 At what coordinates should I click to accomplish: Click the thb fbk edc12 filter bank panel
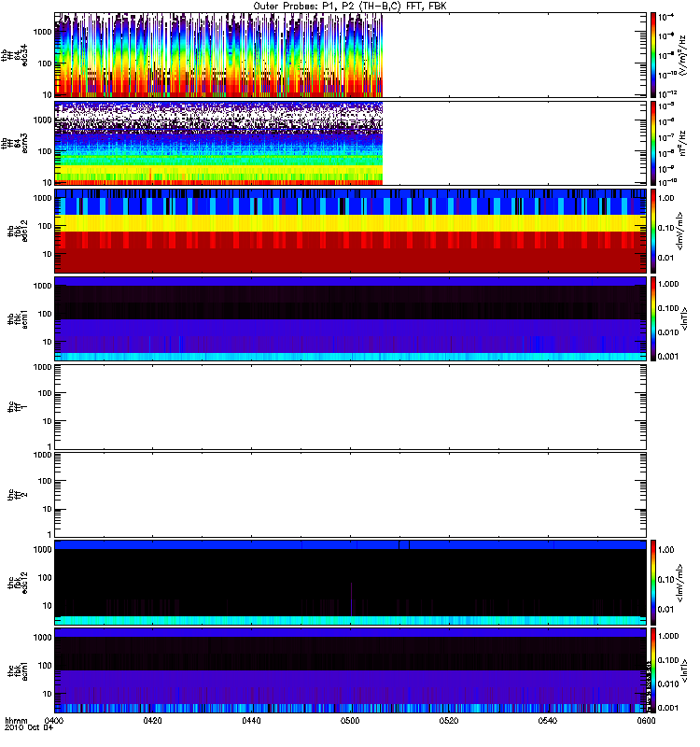point(351,231)
